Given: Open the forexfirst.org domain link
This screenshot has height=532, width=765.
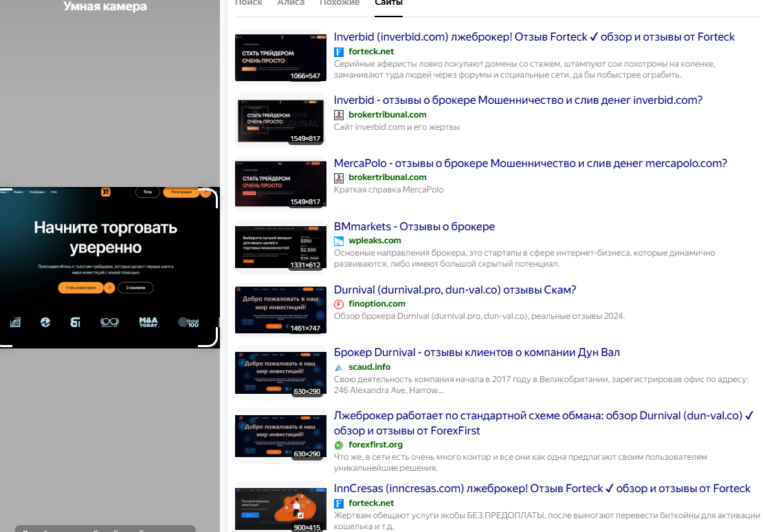Looking at the screenshot, I should [x=375, y=445].
